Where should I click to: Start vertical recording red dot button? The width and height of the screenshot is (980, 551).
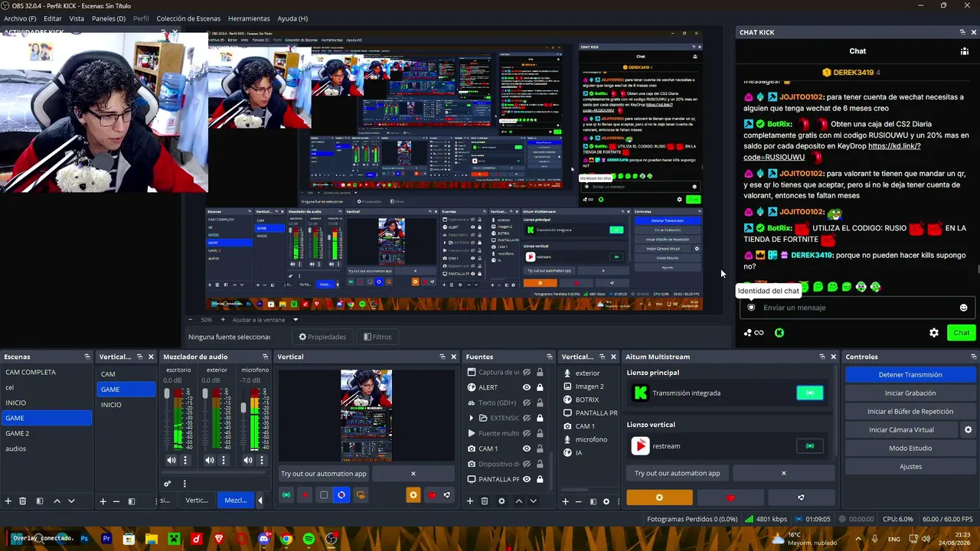pyautogui.click(x=305, y=495)
